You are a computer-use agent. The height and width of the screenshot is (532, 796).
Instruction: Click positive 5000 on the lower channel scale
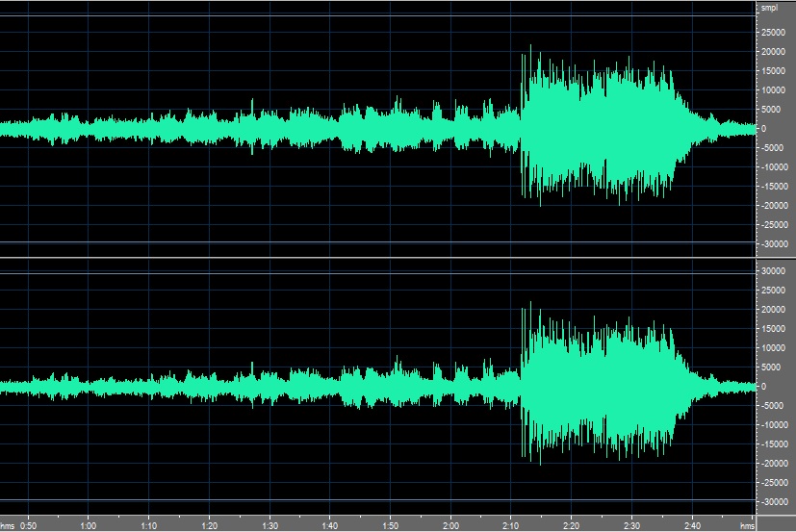(x=773, y=367)
